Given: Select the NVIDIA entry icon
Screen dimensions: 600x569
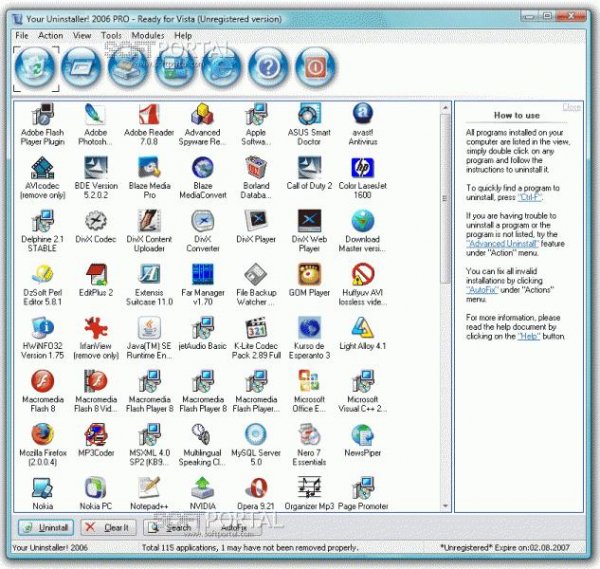Looking at the screenshot, I should pos(203,488).
